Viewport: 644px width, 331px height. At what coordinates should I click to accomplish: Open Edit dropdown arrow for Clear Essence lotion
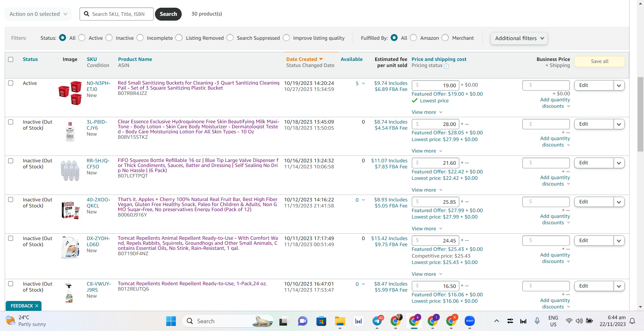[619, 124]
